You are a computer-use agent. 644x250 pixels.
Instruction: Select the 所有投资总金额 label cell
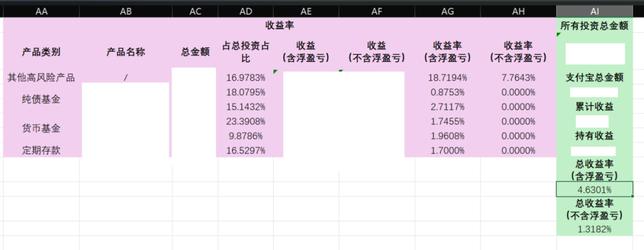tap(594, 26)
